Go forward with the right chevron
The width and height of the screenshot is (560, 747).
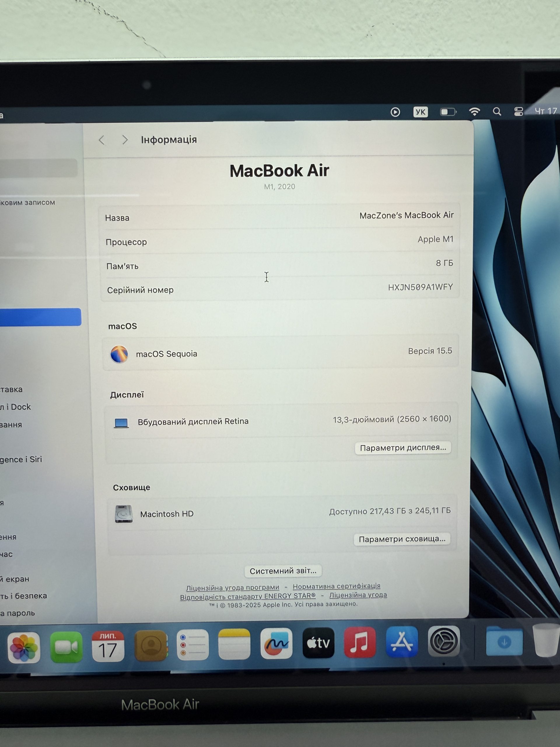click(x=125, y=139)
